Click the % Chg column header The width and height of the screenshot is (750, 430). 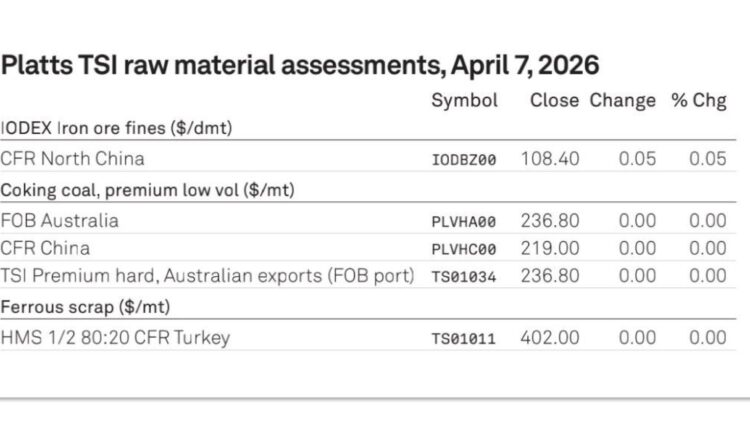coord(699,101)
